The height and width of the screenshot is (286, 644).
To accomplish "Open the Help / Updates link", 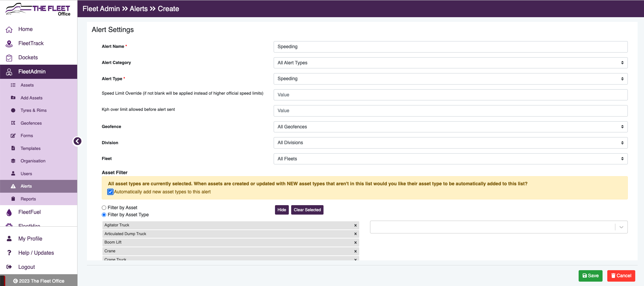I will click(36, 253).
